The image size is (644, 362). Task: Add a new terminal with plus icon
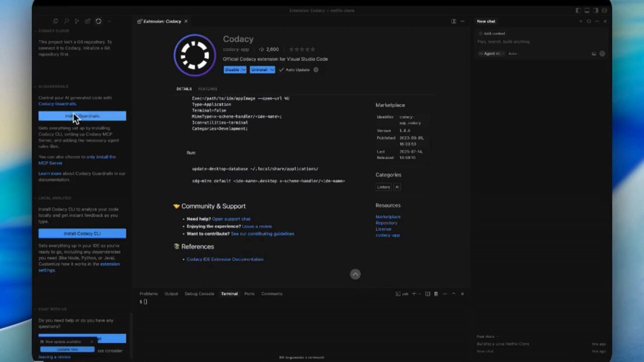[x=414, y=294]
